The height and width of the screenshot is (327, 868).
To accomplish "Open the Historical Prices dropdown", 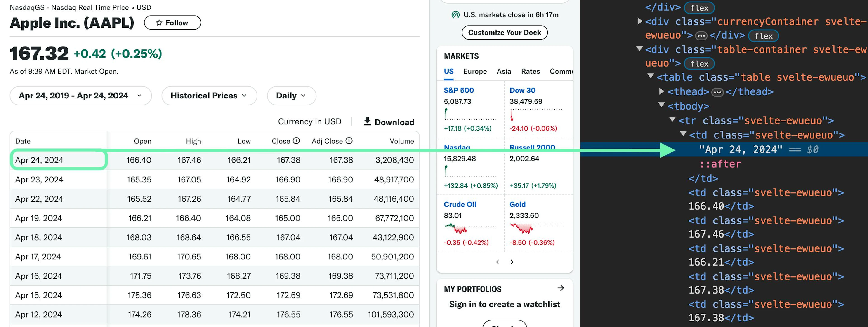I will (x=209, y=96).
